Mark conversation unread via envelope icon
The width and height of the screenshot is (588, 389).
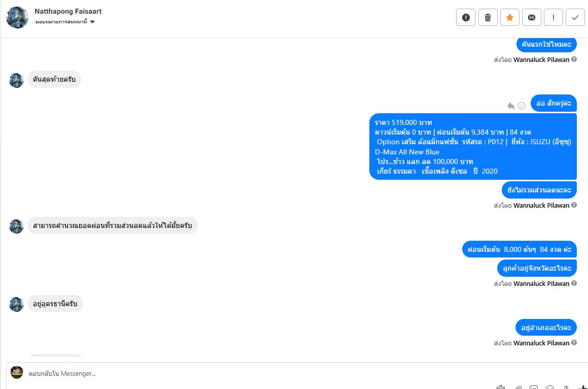[x=531, y=17]
